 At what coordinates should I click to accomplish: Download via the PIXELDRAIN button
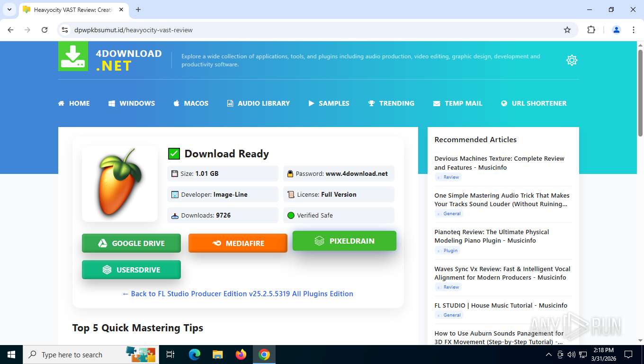tap(344, 241)
